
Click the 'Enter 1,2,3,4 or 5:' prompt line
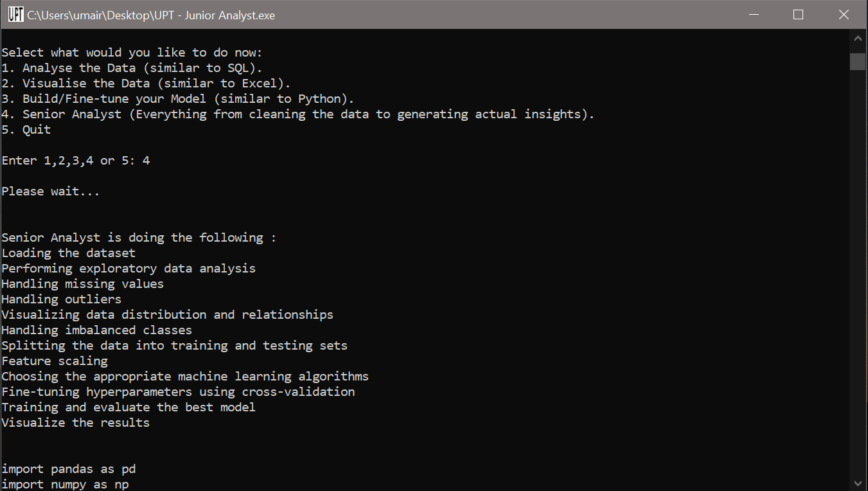pyautogui.click(x=75, y=160)
